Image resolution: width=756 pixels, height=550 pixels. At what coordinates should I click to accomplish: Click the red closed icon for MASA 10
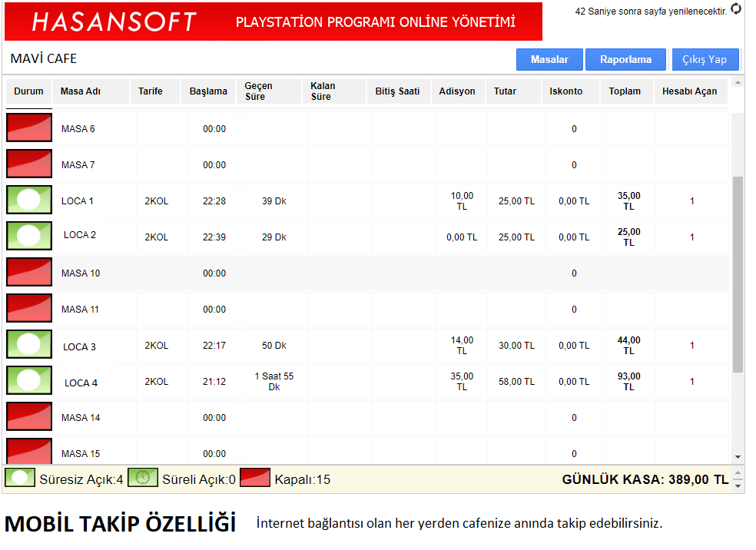coord(29,273)
